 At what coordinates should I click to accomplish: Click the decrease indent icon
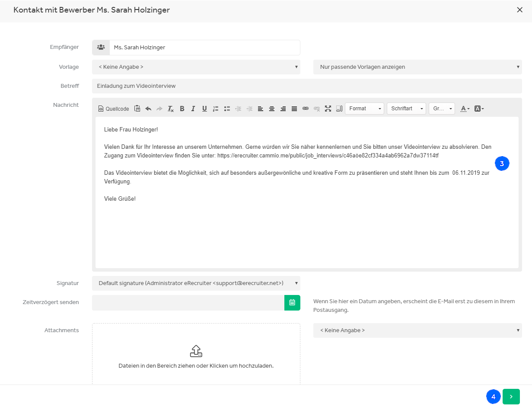click(238, 109)
